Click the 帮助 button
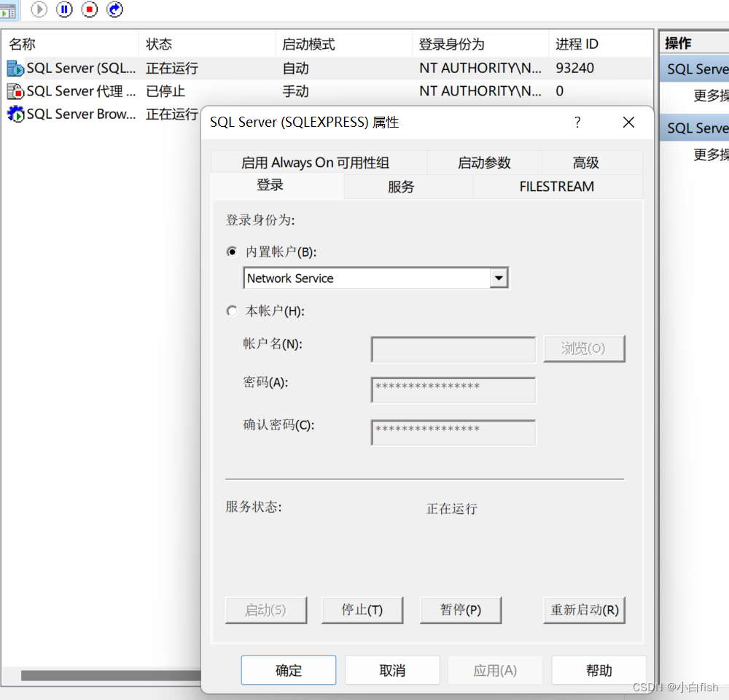Image resolution: width=729 pixels, height=700 pixels. coord(599,670)
